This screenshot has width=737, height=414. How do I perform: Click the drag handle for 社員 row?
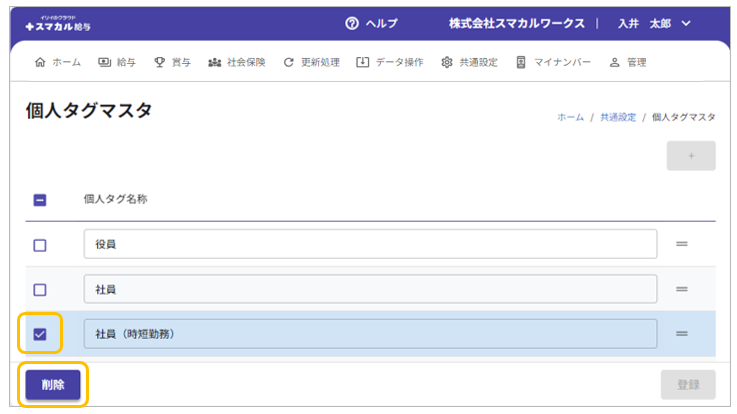pyautogui.click(x=681, y=289)
